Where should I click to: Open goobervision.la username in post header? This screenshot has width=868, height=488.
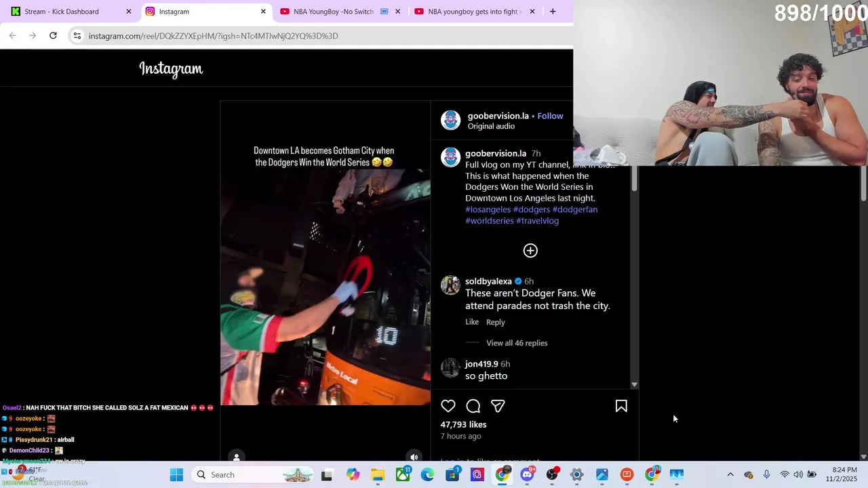pos(498,116)
